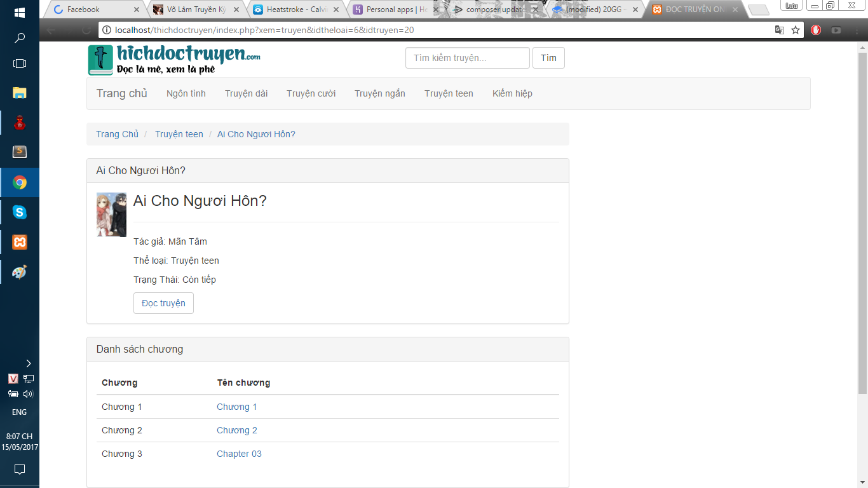This screenshot has width=868, height=488.
Task: Open the Paint app taskbar icon
Action: (x=20, y=272)
